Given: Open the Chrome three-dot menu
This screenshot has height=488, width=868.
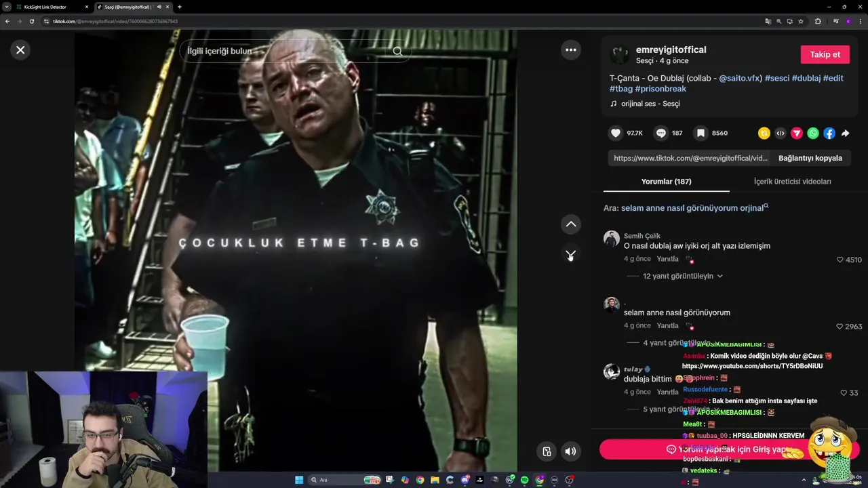Looking at the screenshot, I should coord(861,21).
